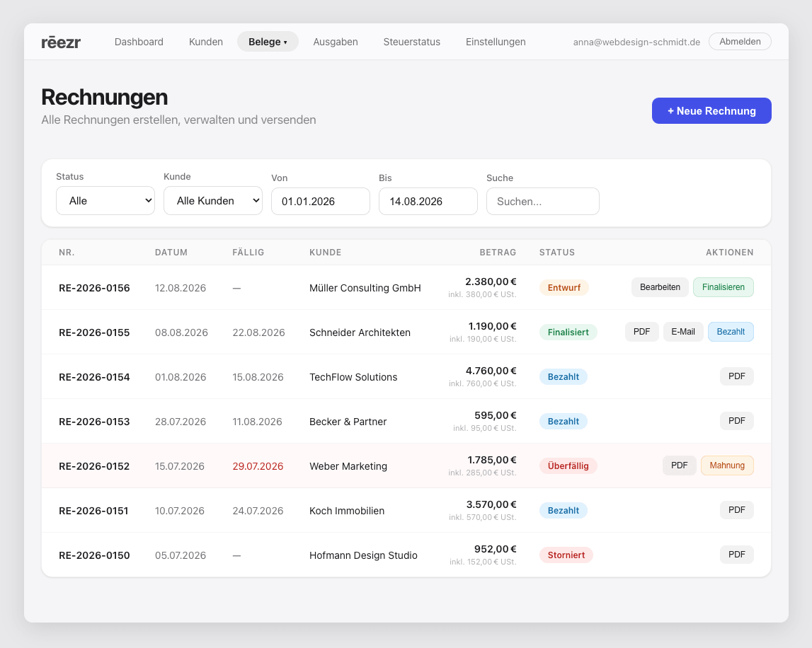Send Schneider Architekten invoice by E-Mail

click(x=683, y=332)
